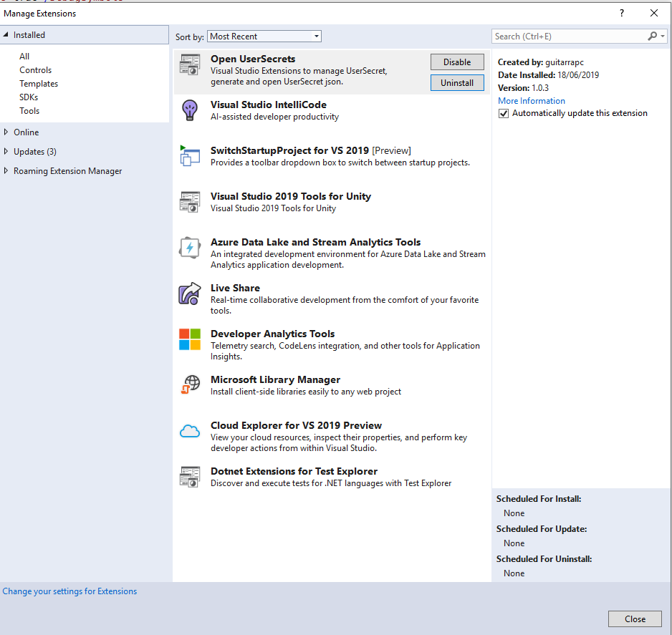Click the Visual Studio 2019 Tools for Unity icon
Screen dimensions: 672x635
(189, 202)
